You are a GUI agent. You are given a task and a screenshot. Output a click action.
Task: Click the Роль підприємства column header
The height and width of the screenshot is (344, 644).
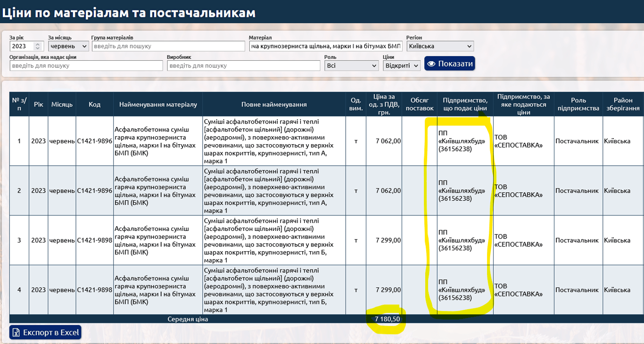click(578, 104)
